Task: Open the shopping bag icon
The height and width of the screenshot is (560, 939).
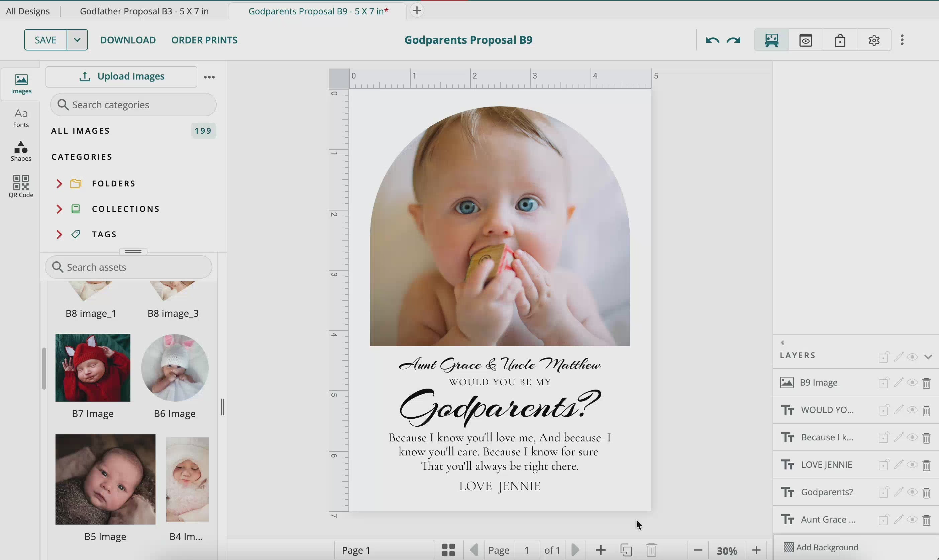Action: click(x=840, y=40)
